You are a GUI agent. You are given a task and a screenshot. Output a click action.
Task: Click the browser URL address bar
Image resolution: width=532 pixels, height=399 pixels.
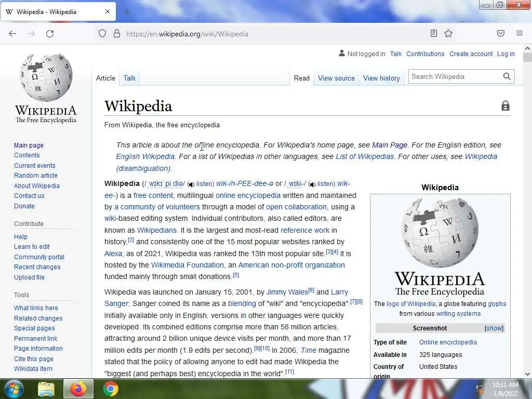(x=275, y=34)
